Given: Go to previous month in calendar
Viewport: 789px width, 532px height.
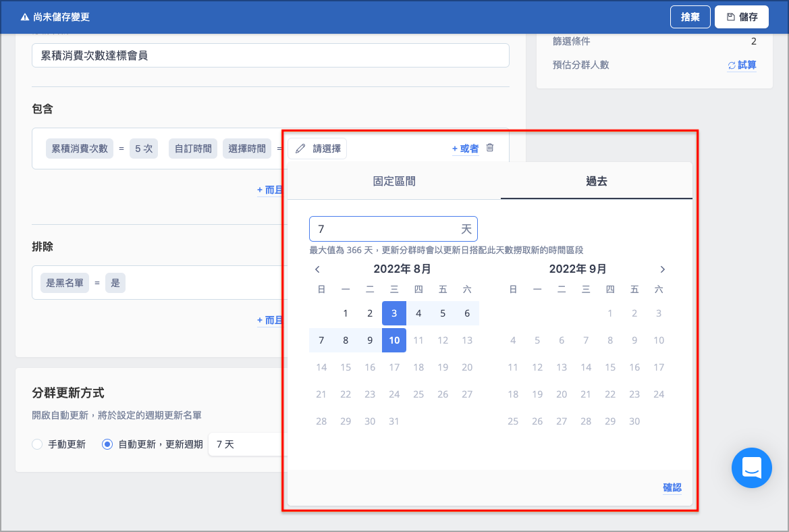Looking at the screenshot, I should coord(317,269).
